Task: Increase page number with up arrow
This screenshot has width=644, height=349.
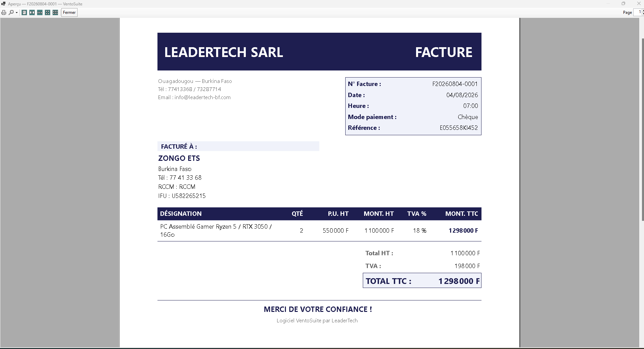Action: [643, 10]
